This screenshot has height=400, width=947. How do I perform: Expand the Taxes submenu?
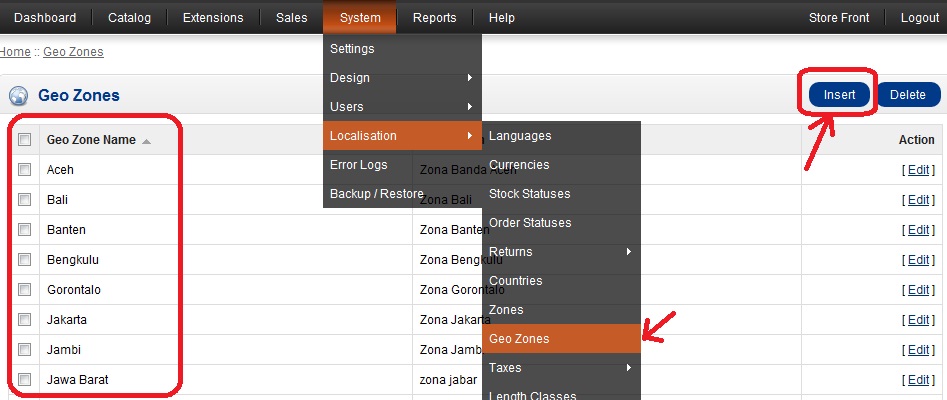(x=560, y=368)
